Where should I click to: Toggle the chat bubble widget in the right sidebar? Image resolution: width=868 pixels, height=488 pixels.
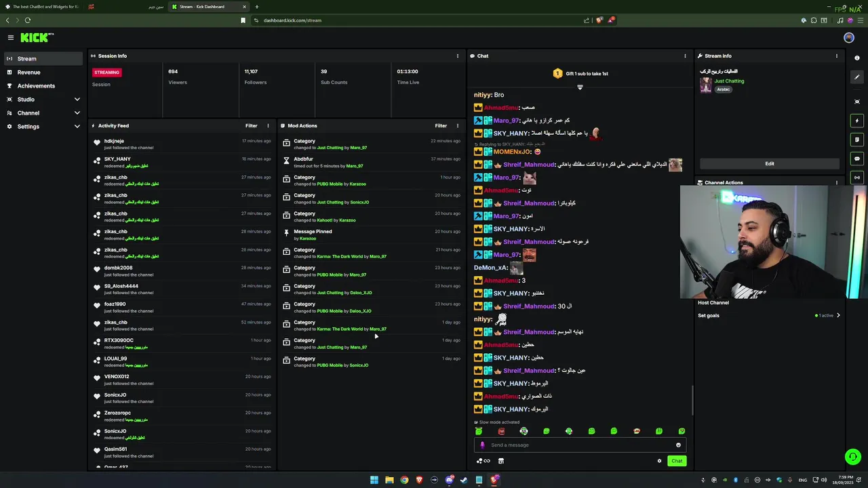pos(857,159)
